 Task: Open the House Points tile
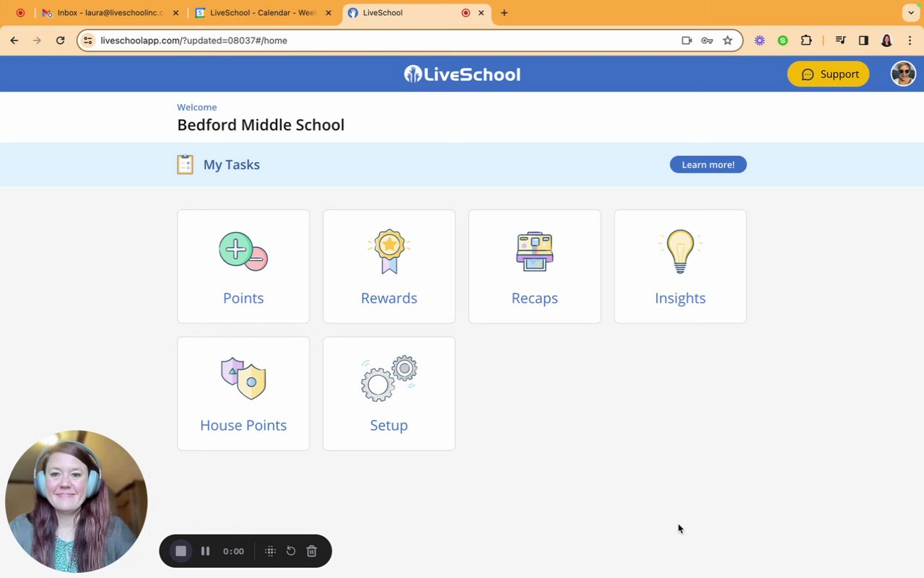pyautogui.click(x=243, y=394)
